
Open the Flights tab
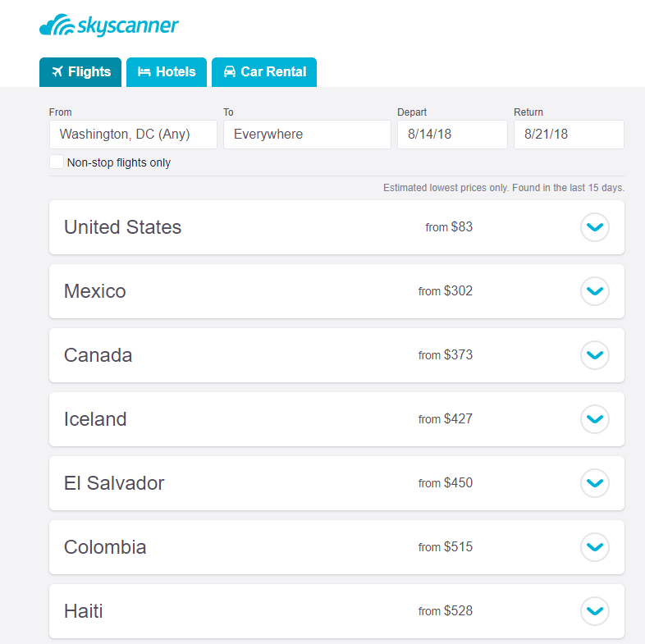tap(80, 72)
